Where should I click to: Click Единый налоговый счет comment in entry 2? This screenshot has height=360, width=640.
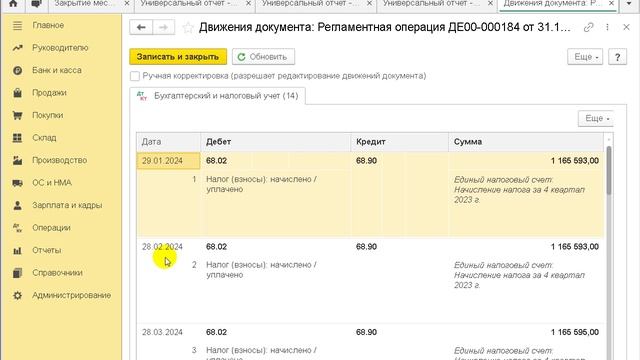519,276
